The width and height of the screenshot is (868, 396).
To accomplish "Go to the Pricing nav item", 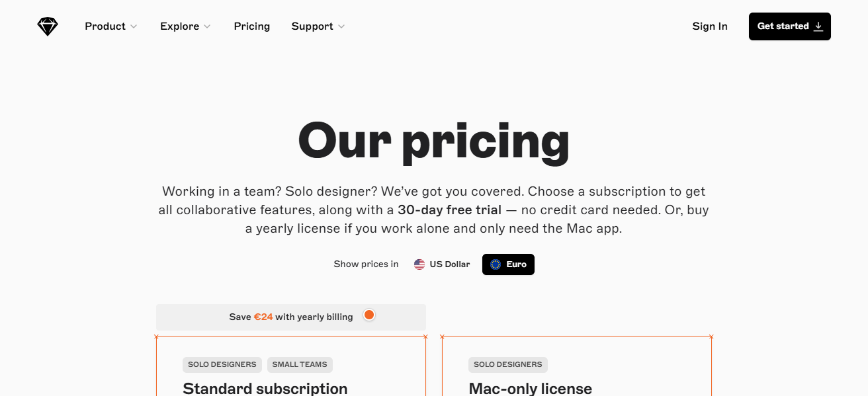I will tap(252, 26).
